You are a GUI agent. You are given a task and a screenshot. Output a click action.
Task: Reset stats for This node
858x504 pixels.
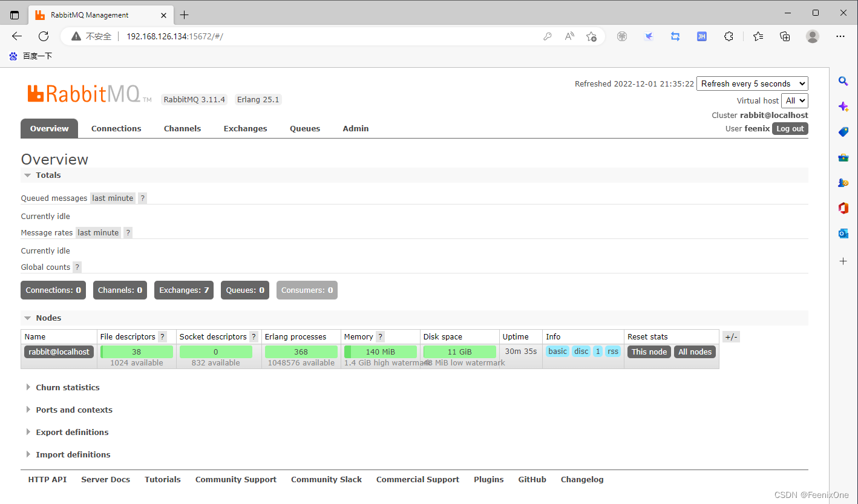point(649,352)
